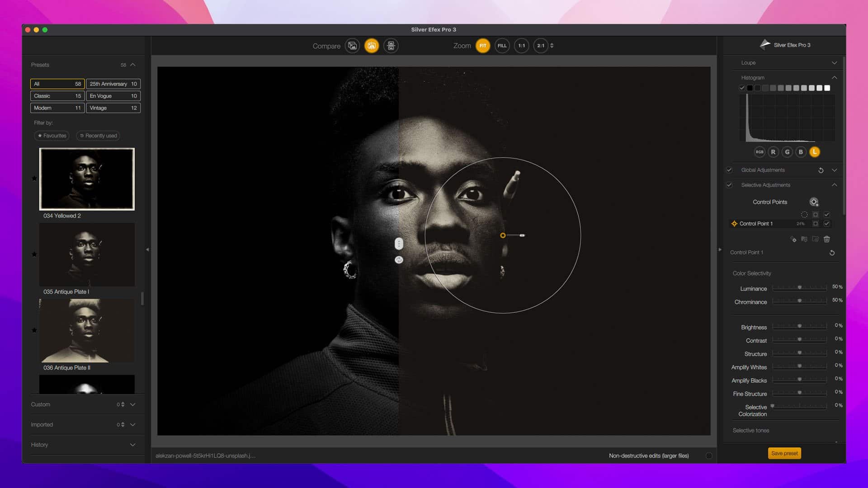Image resolution: width=868 pixels, height=488 pixels.
Task: Delete the selected control point
Action: pyautogui.click(x=826, y=239)
